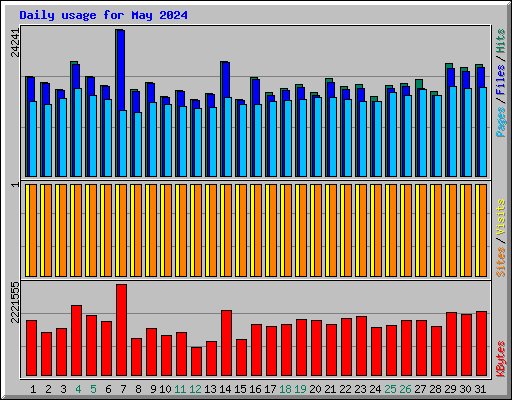Click the light blue pages bar for day 8
Screen dimensions: 512x400
coord(138,144)
